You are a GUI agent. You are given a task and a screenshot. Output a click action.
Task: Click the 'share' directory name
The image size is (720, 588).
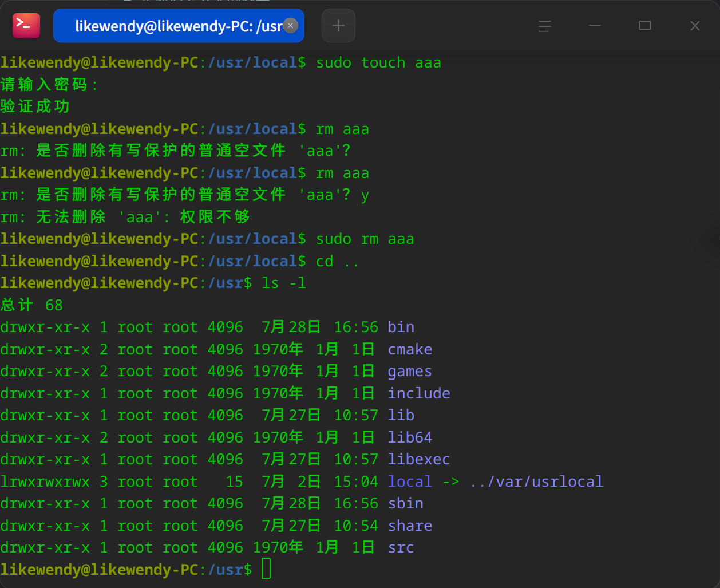(x=410, y=526)
